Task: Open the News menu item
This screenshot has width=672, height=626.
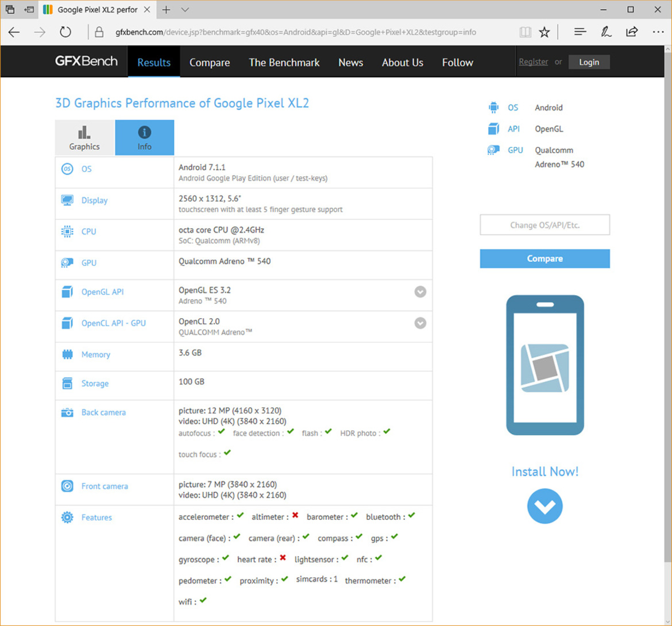Action: (x=350, y=63)
